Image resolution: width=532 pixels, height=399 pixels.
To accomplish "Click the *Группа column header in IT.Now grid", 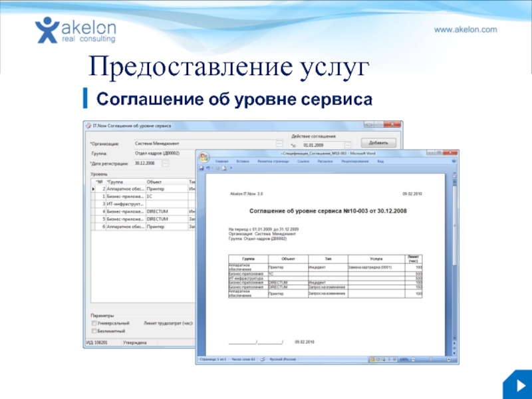I will (126, 182).
